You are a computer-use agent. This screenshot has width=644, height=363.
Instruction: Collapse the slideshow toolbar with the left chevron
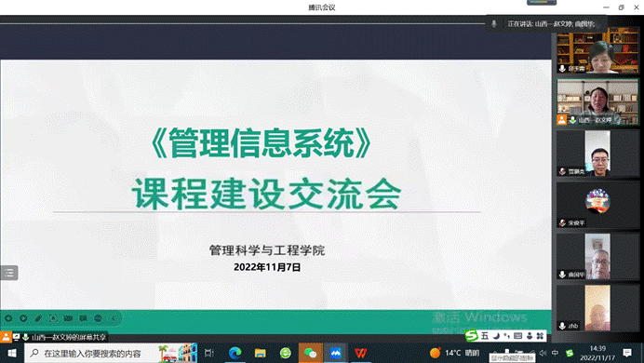tap(114, 318)
